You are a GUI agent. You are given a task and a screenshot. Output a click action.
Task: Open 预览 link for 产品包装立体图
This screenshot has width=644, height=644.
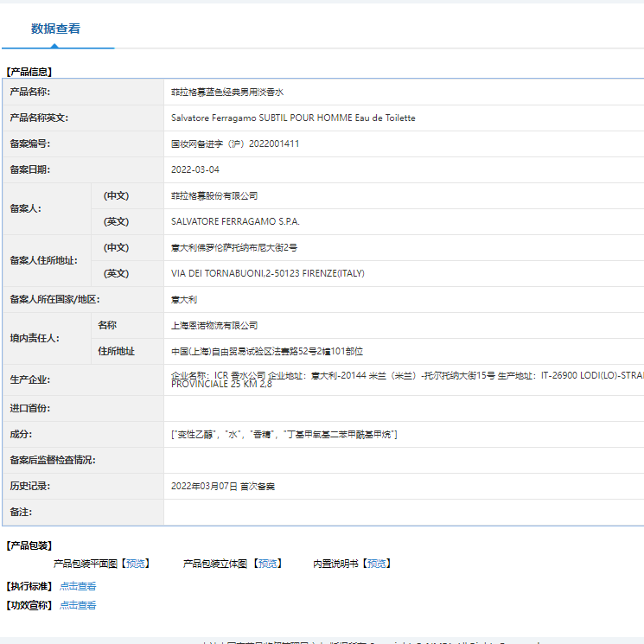[x=268, y=564]
